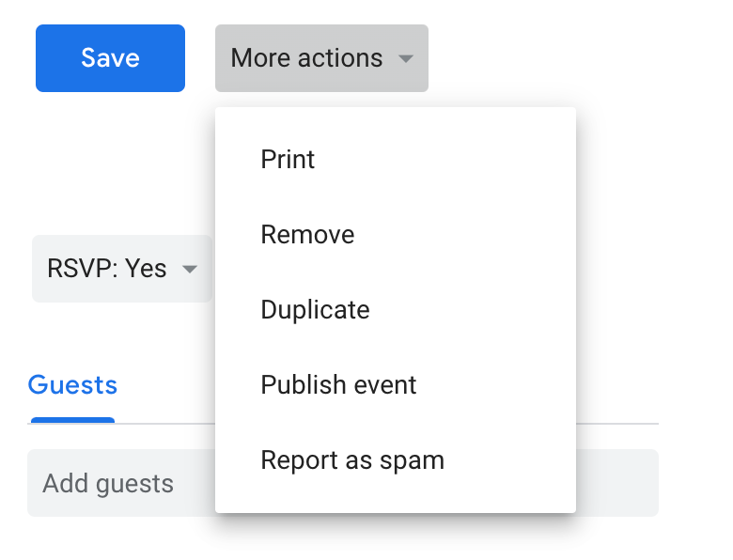This screenshot has width=733, height=560.
Task: Publish the event from the menu
Action: tap(338, 385)
